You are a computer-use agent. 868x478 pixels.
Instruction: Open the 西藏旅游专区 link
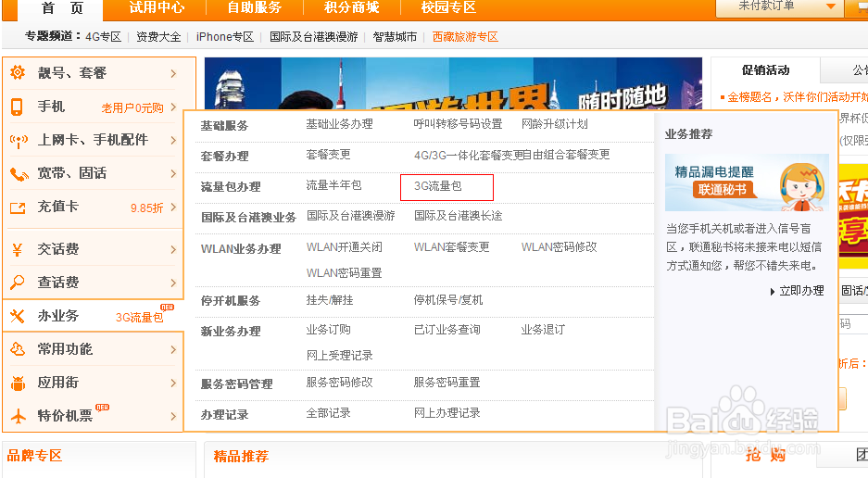[x=465, y=37]
